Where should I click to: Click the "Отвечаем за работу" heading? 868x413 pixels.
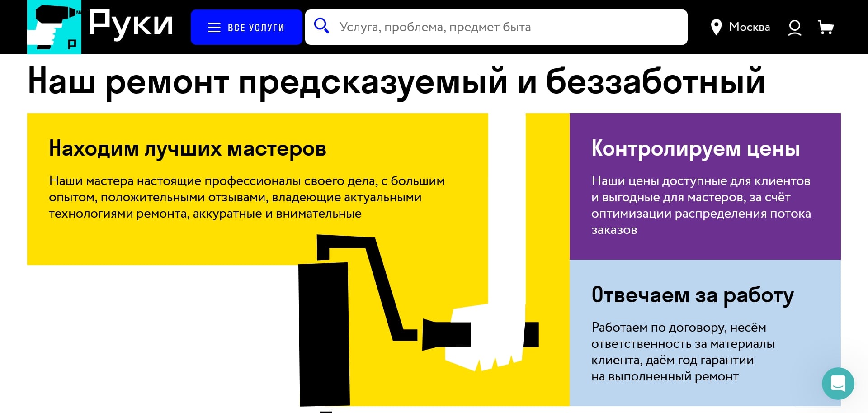point(692,294)
